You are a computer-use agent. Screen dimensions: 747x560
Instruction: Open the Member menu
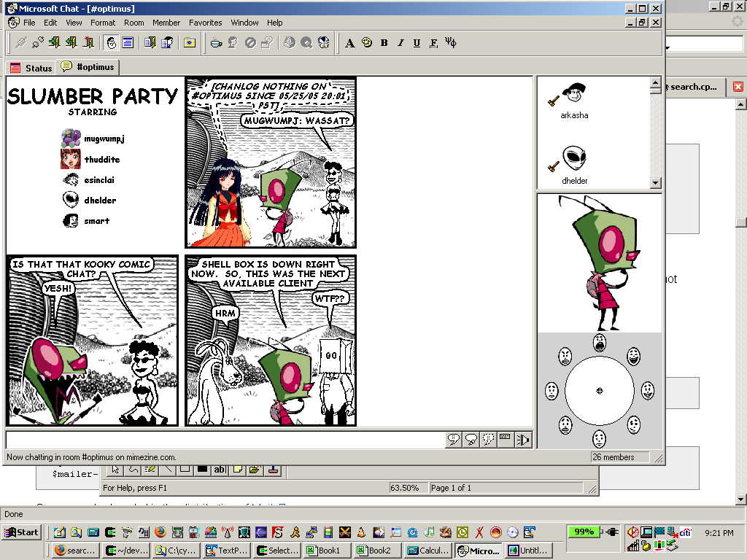[x=166, y=23]
